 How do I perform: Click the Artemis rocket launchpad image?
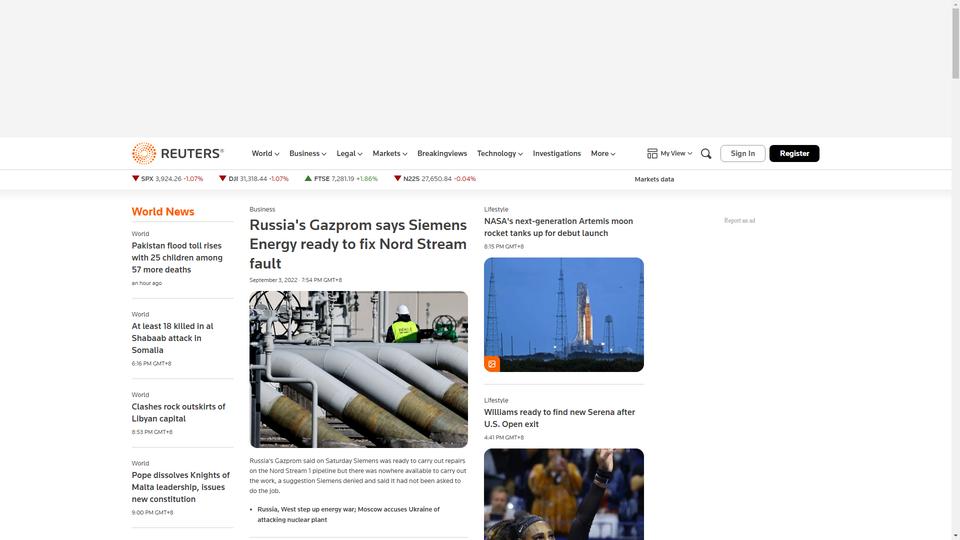point(564,315)
